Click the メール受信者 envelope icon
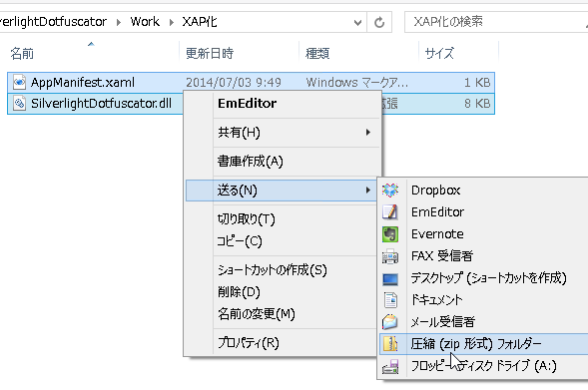 pyautogui.click(x=390, y=322)
